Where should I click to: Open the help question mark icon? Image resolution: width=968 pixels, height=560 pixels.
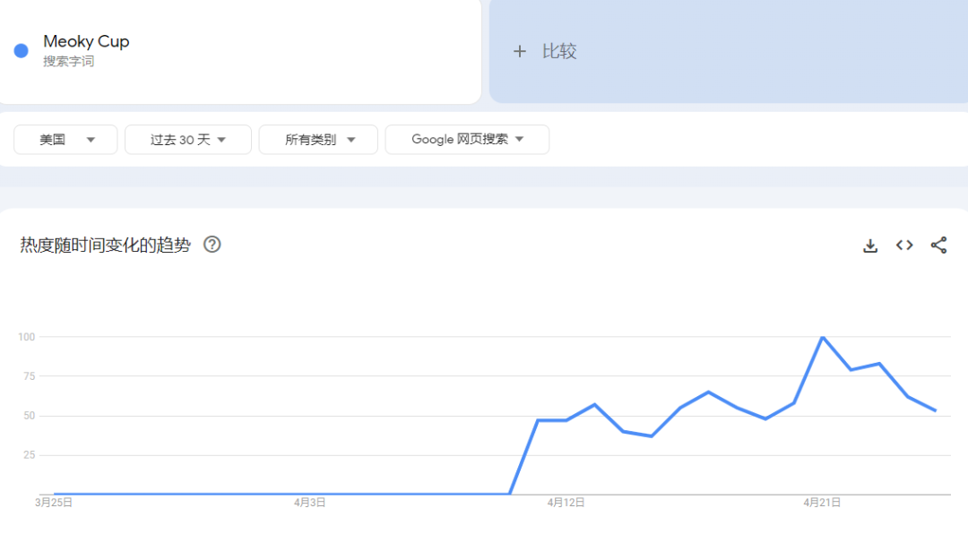click(x=212, y=245)
